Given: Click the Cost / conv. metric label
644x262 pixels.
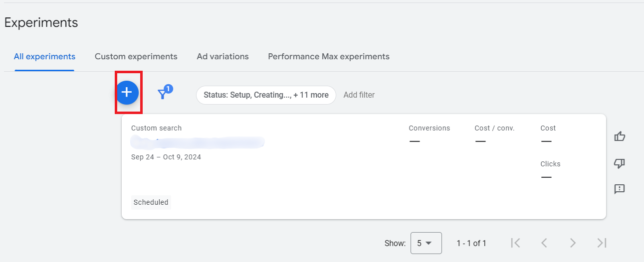Looking at the screenshot, I should 494,128.
